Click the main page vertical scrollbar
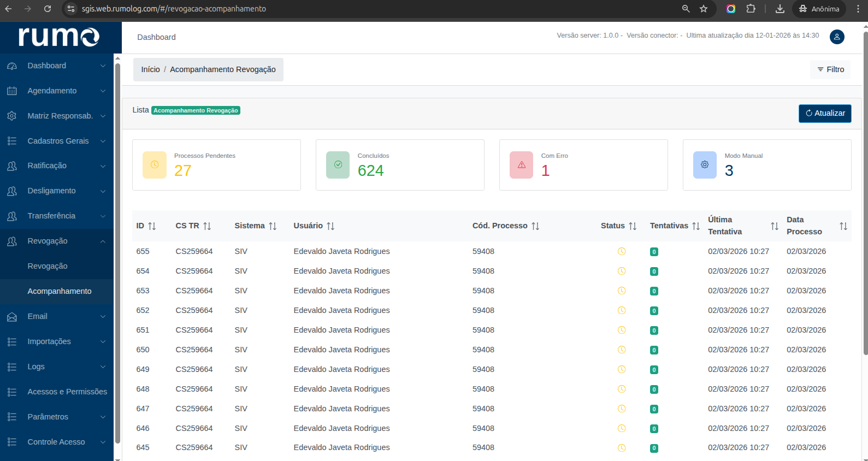Screen dimensions: 868x461 [865, 191]
